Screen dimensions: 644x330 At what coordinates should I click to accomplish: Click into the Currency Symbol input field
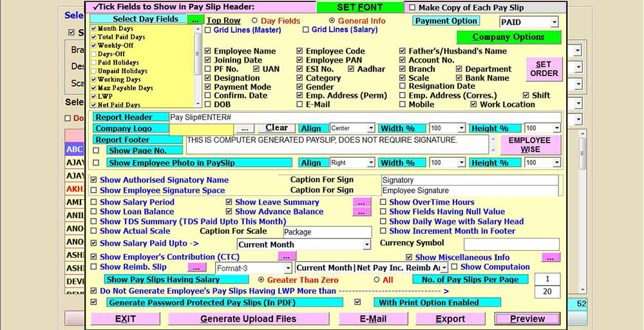pos(511,244)
